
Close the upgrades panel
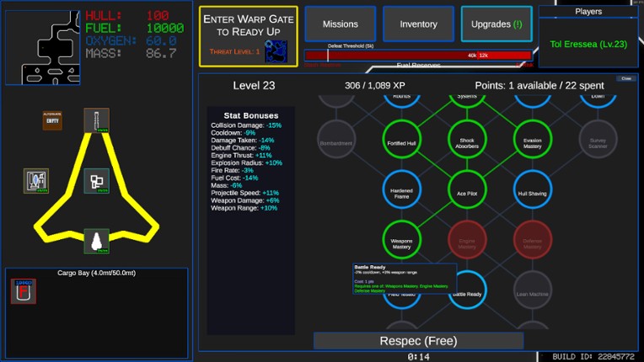[x=626, y=78]
